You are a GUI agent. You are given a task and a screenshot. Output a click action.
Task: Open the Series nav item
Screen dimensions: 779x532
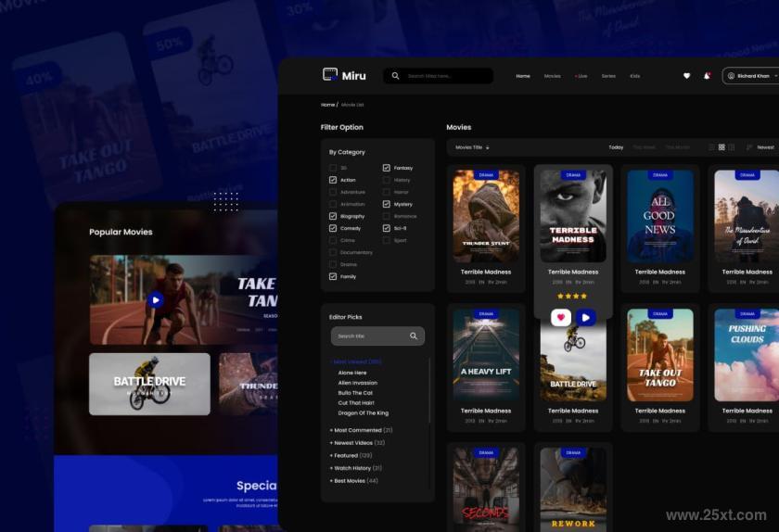(x=608, y=76)
